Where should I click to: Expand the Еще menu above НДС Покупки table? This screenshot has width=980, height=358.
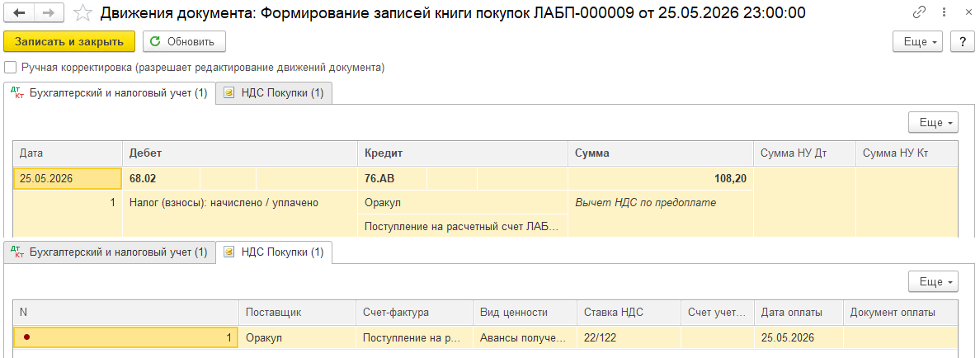pos(934,282)
